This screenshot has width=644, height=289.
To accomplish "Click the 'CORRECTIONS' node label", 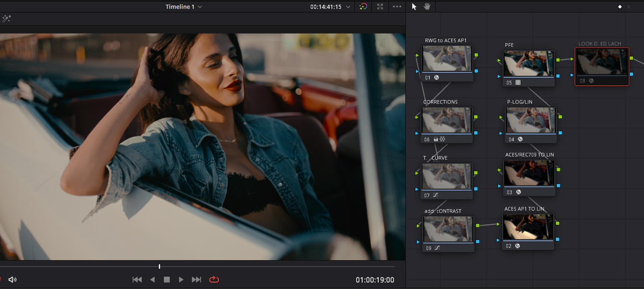I will pos(440,102).
